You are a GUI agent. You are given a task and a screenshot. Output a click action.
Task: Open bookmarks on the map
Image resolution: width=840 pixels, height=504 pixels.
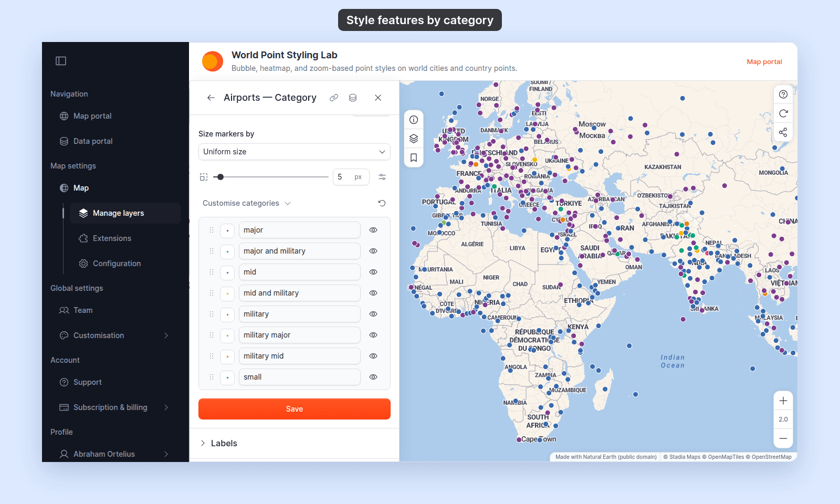click(x=414, y=157)
